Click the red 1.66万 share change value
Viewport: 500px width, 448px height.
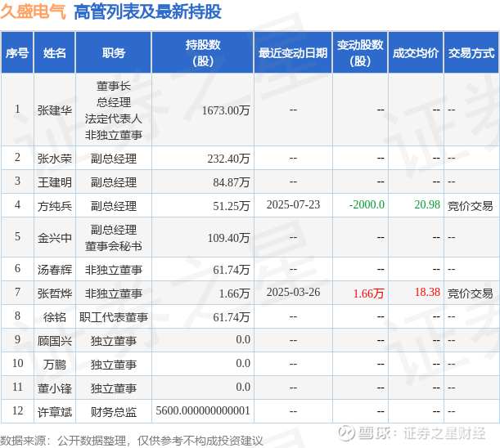pyautogui.click(x=368, y=293)
